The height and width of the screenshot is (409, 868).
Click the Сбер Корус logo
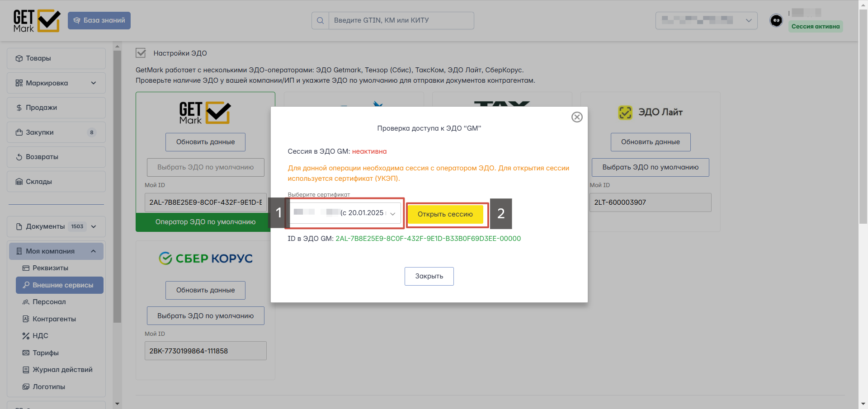[206, 259]
